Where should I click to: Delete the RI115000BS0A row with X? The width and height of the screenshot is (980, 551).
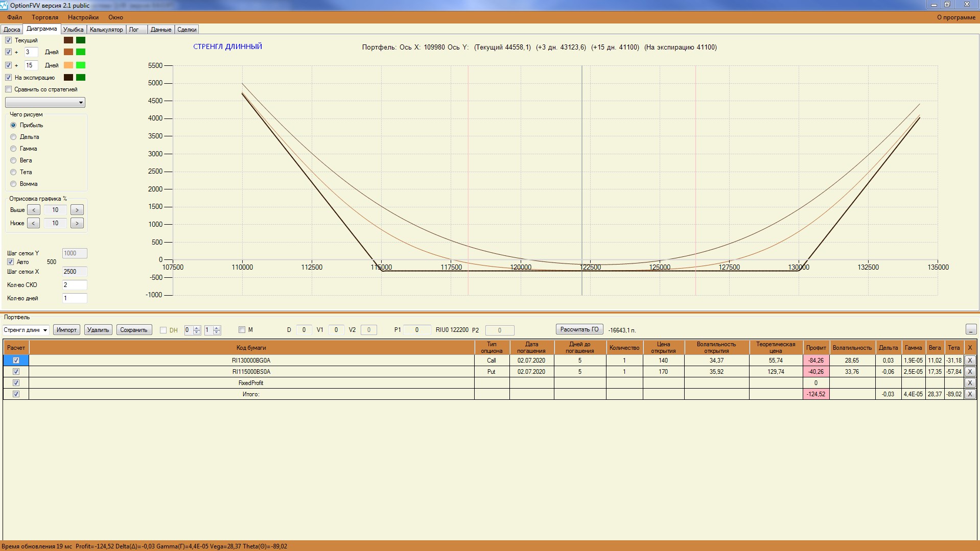[970, 372]
